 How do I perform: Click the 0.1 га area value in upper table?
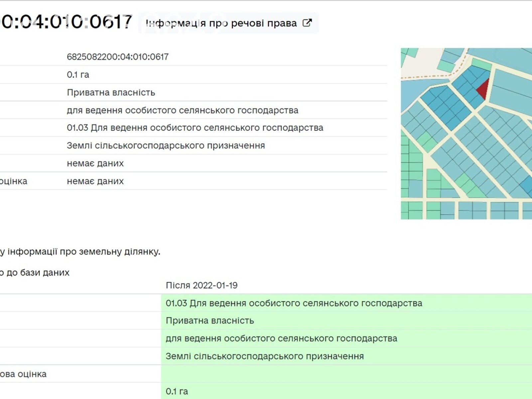(x=78, y=75)
